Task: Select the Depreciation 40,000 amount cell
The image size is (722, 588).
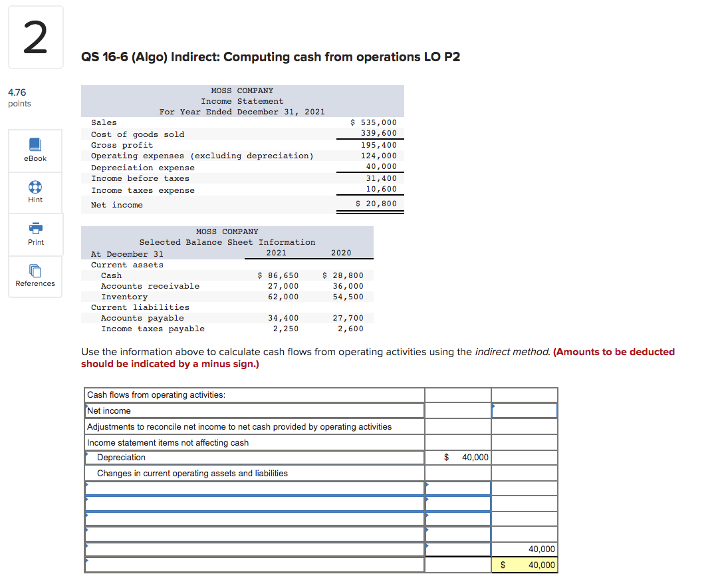Action: [459, 457]
